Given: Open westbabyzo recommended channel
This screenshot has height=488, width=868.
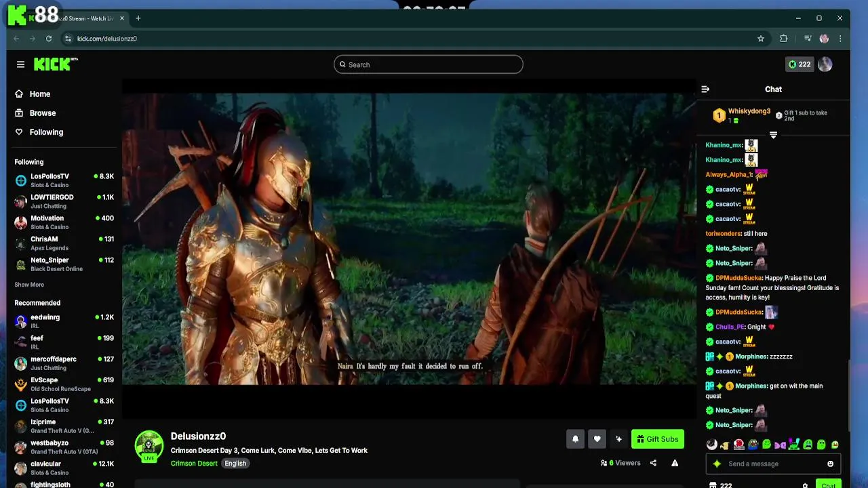Looking at the screenshot, I should [x=64, y=447].
